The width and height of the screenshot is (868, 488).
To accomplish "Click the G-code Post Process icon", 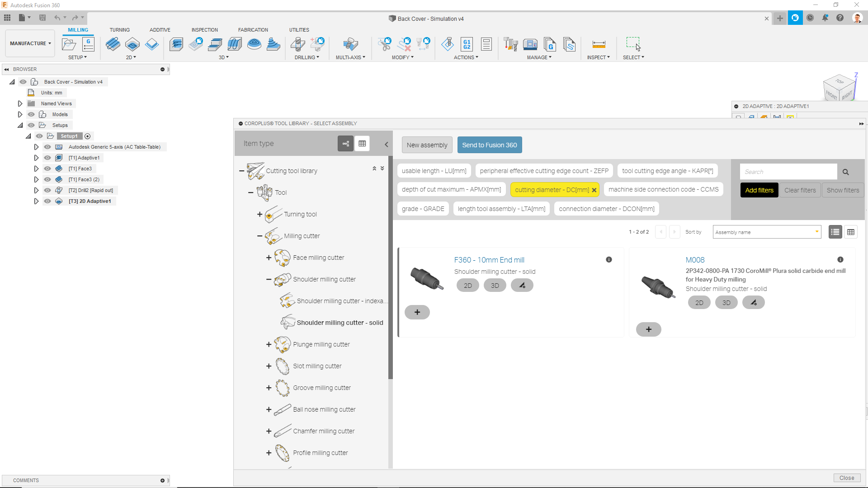I will point(467,44).
